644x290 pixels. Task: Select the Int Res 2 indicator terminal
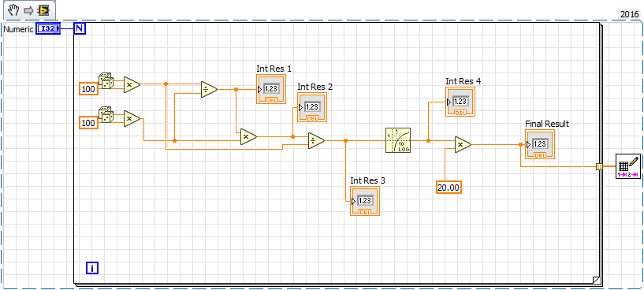(312, 107)
